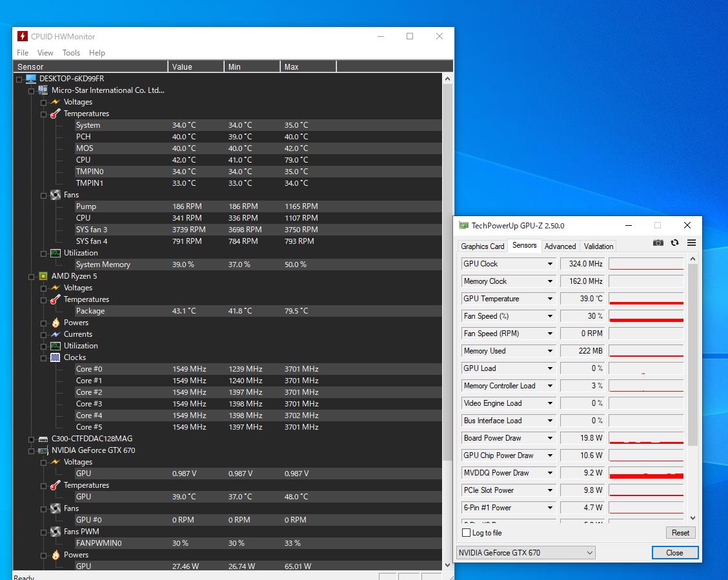Click the graphics card icon for NVIDIA GeForce GTX 670
The width and height of the screenshot is (728, 580).
coord(43,450)
